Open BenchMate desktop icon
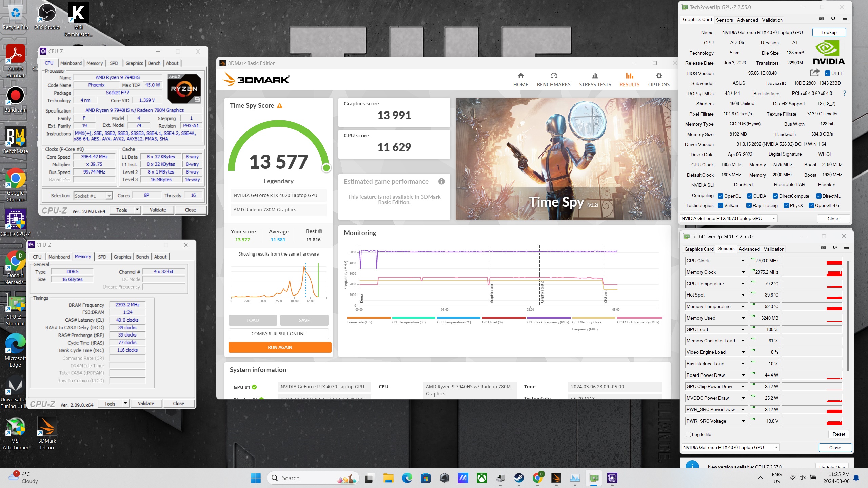 pos(15,141)
